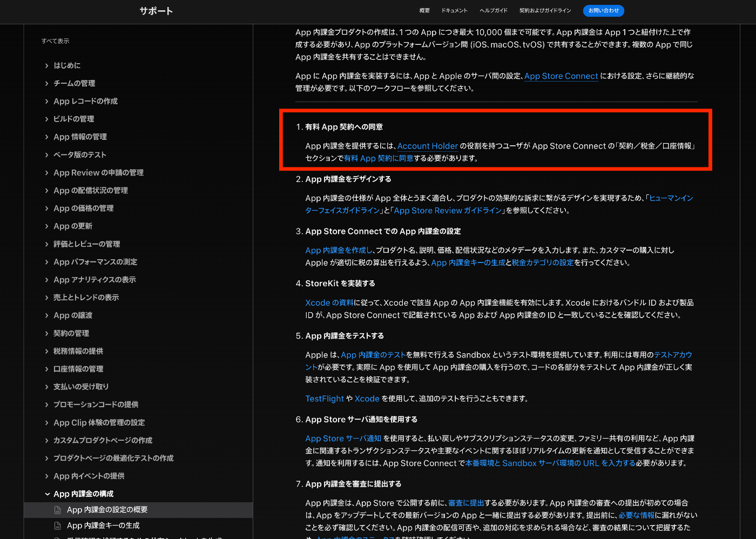Image resolution: width=756 pixels, height=539 pixels.
Task: Select プロダクトページの最適化テストの作成 in sidebar
Action: tap(113, 459)
